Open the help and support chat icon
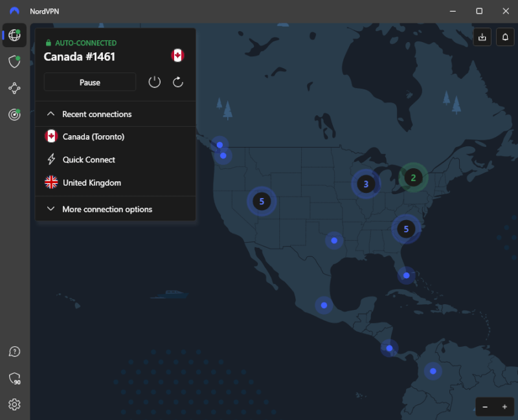The width and height of the screenshot is (518, 420). tap(14, 351)
